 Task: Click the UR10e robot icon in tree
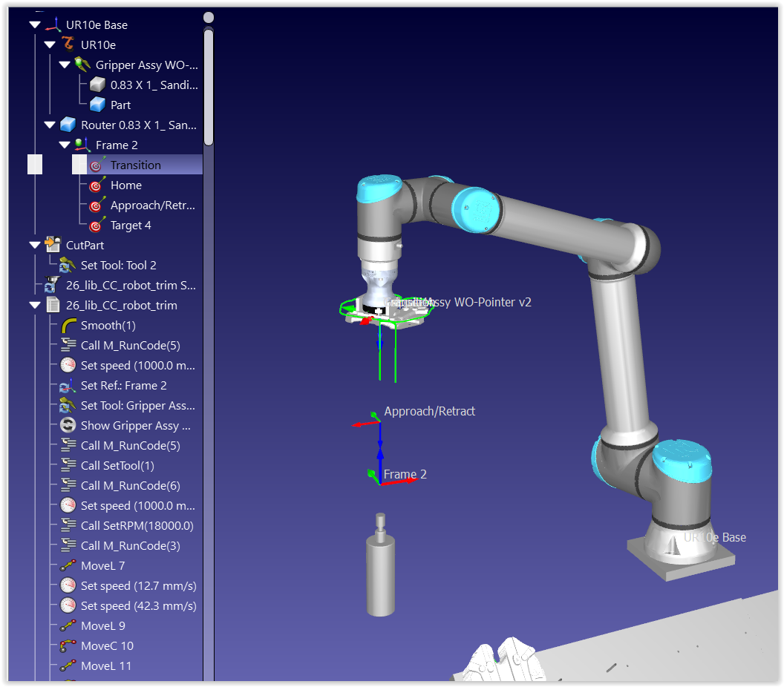coord(68,45)
